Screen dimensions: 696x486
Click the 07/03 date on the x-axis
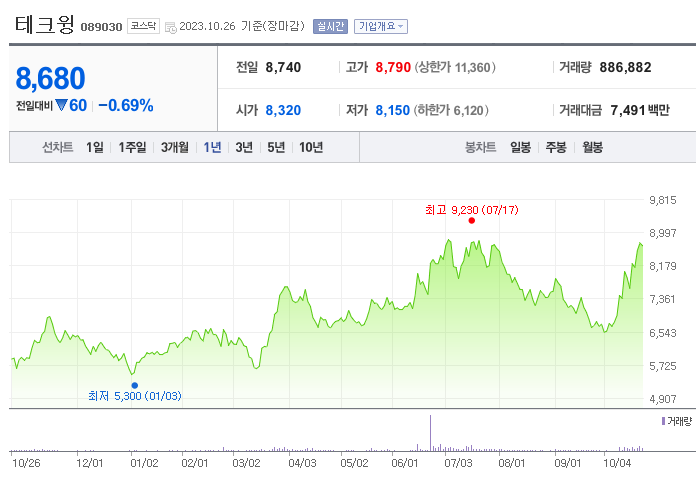pyautogui.click(x=459, y=463)
